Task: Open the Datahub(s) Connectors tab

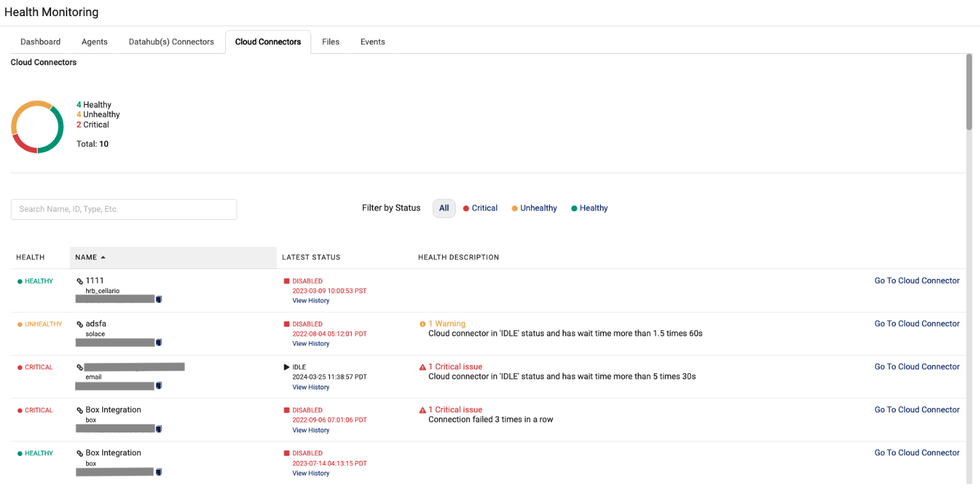Action: tap(171, 42)
